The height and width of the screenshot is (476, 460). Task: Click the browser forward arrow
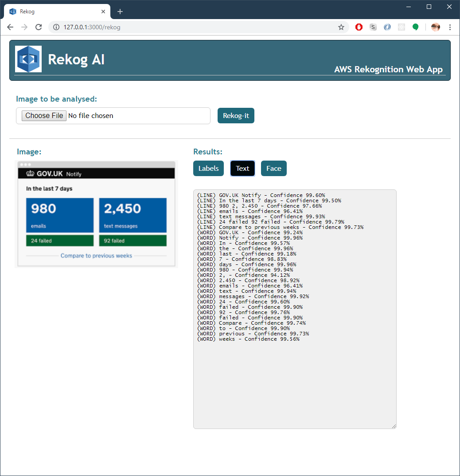coord(24,27)
